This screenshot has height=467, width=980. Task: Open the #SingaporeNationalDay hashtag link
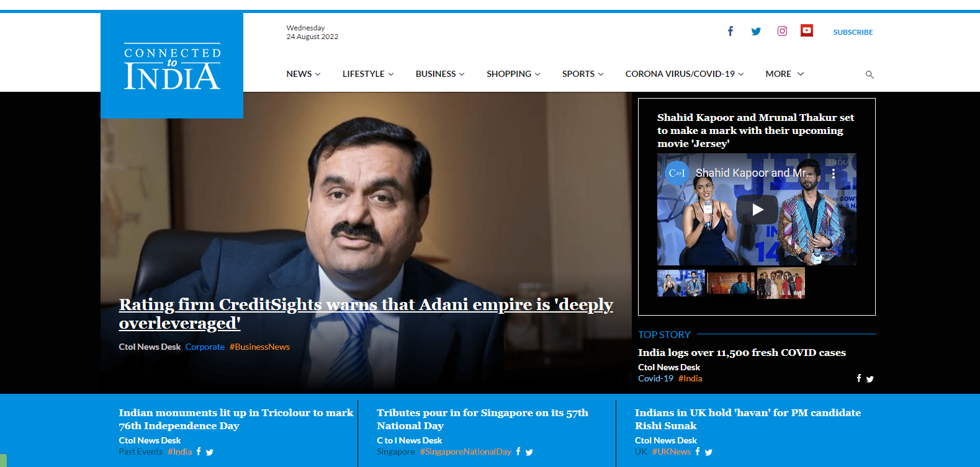[465, 451]
